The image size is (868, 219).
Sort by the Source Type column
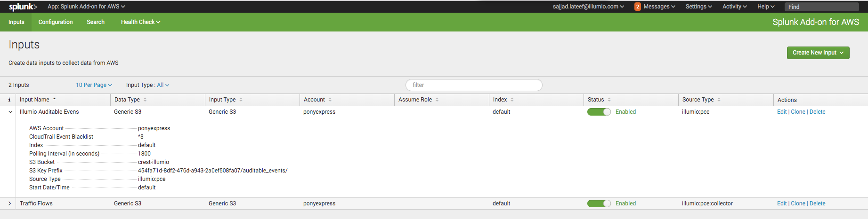click(701, 100)
